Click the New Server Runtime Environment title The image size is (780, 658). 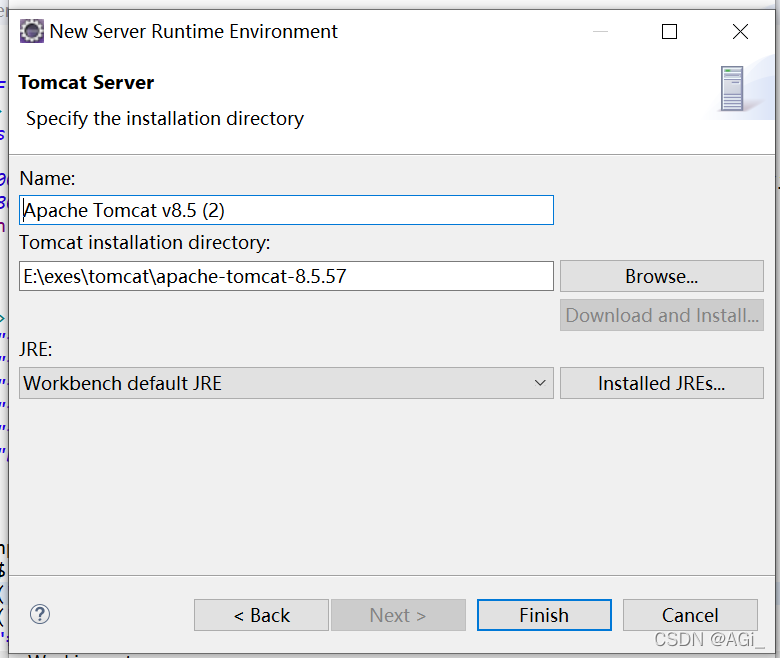pos(194,31)
